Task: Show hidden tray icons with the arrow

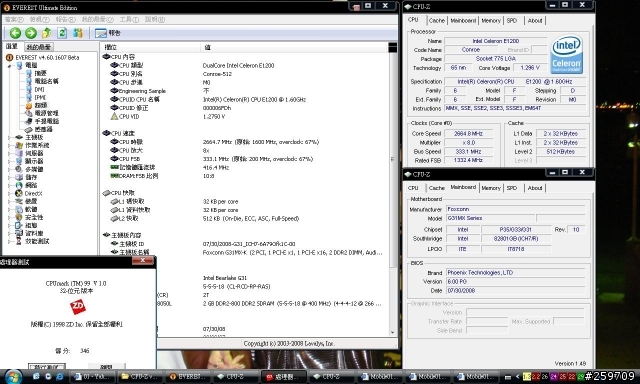Action: pyautogui.click(x=518, y=377)
